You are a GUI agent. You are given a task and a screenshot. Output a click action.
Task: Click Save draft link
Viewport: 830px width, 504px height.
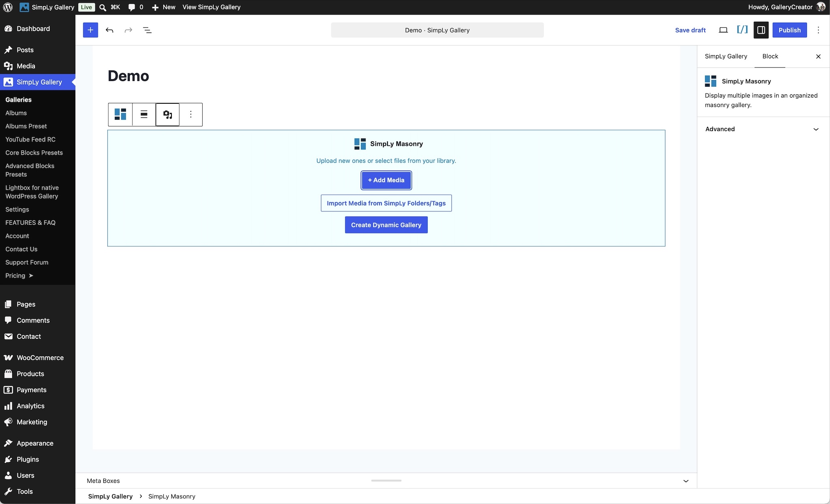(690, 30)
